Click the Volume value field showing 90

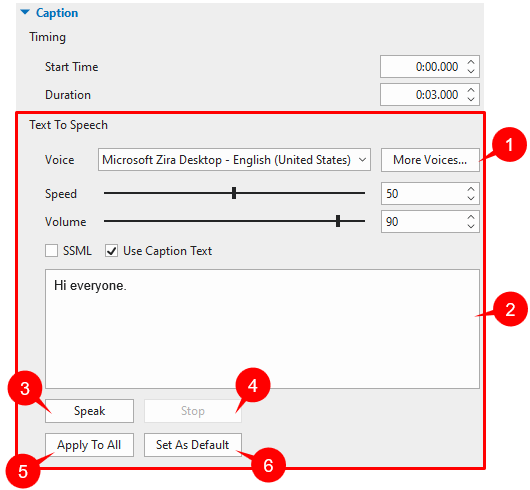coord(430,221)
